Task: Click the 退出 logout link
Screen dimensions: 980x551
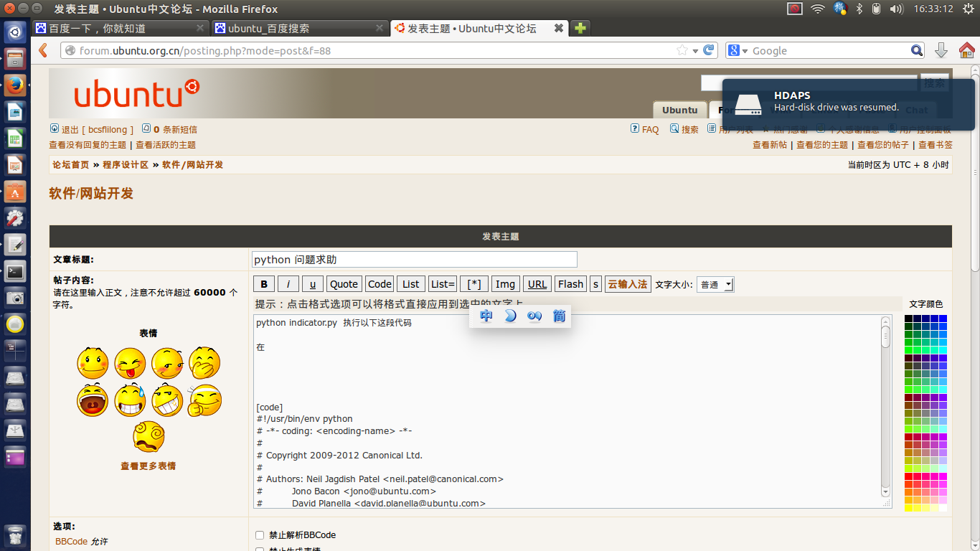Action: tap(70, 130)
